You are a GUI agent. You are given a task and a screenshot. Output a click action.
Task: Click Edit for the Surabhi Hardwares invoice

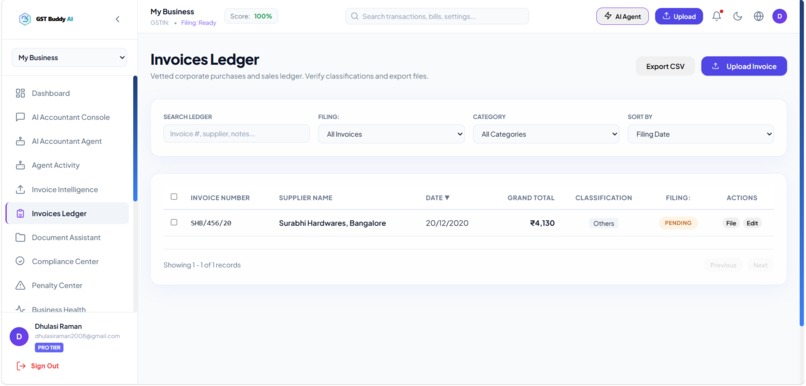point(752,223)
